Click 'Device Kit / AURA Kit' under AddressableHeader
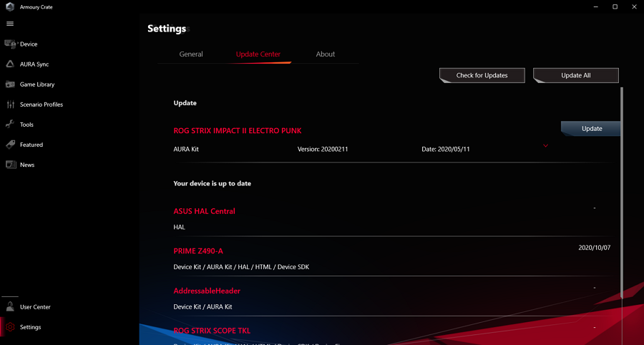Image resolution: width=644 pixels, height=345 pixels. point(203,307)
